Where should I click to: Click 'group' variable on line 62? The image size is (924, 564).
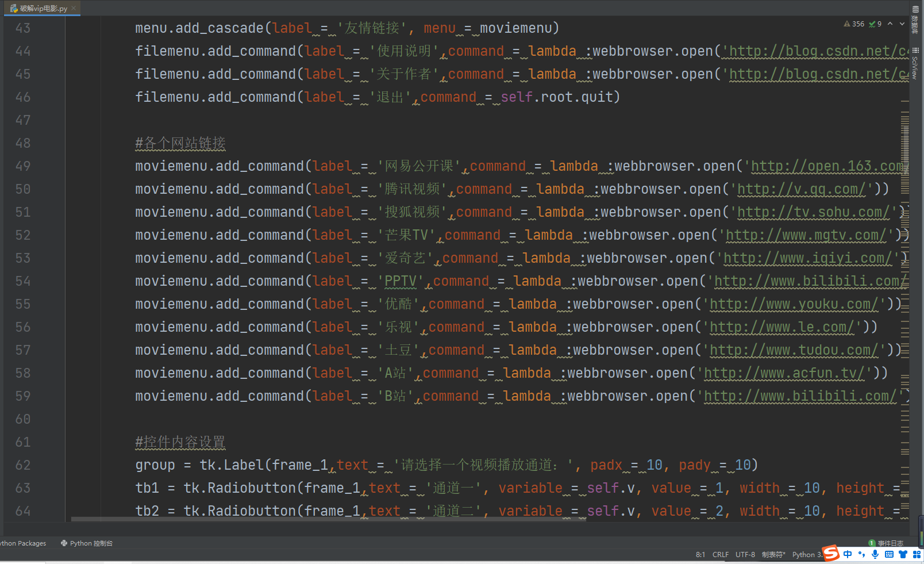pos(155,465)
